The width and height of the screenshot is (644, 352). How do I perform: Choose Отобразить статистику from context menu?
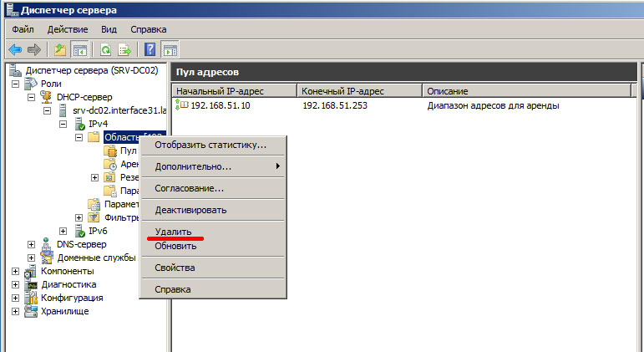point(213,145)
